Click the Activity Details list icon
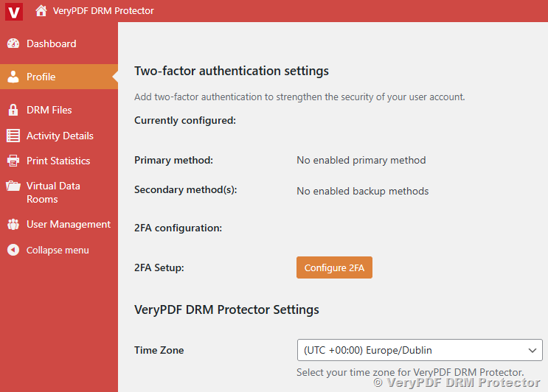548x392 pixels. click(x=13, y=136)
